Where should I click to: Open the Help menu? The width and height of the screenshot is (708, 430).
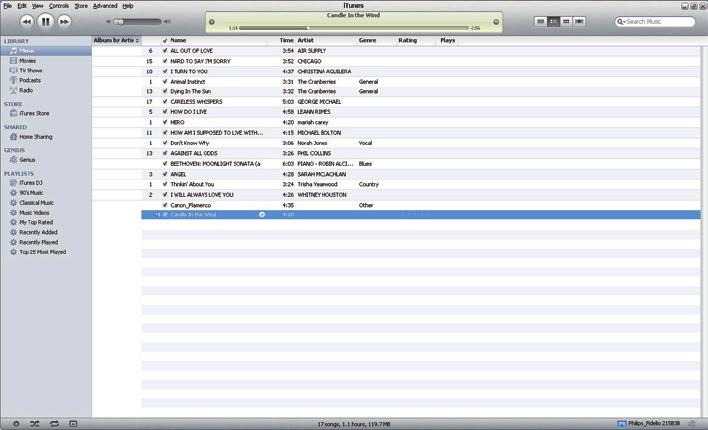[x=128, y=6]
